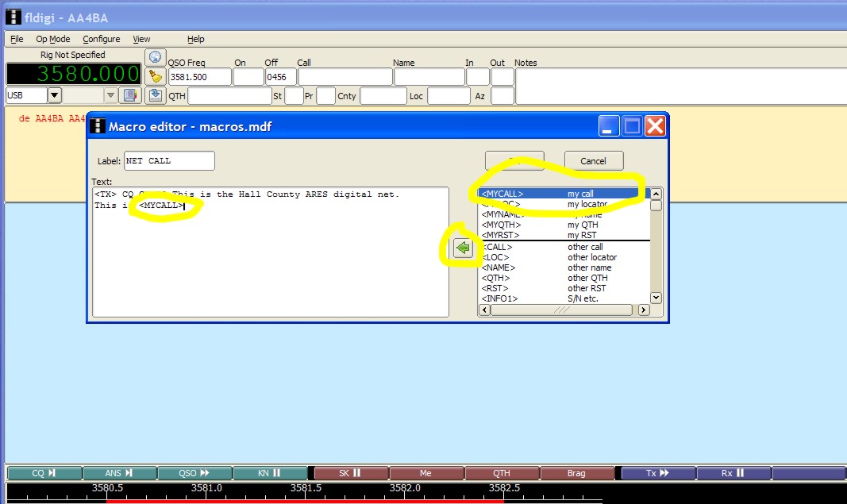
Task: Open the Configure menu
Action: click(102, 39)
